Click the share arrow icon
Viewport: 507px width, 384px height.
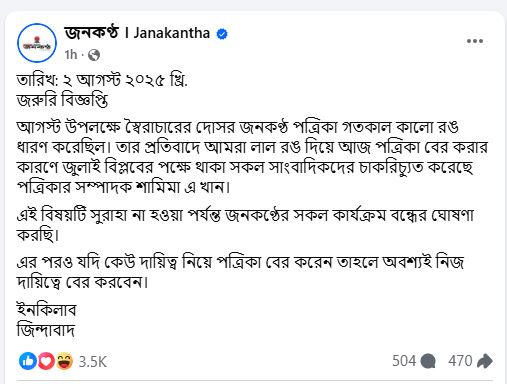coord(485,361)
